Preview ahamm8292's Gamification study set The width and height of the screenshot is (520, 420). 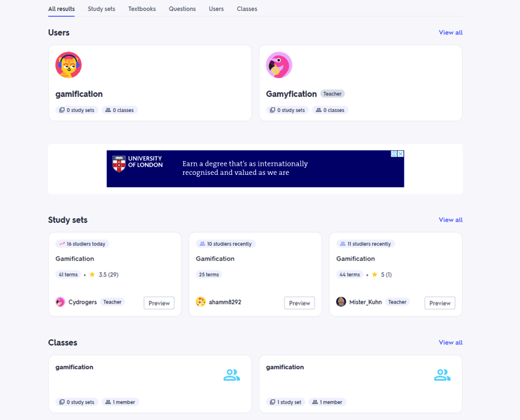point(299,302)
